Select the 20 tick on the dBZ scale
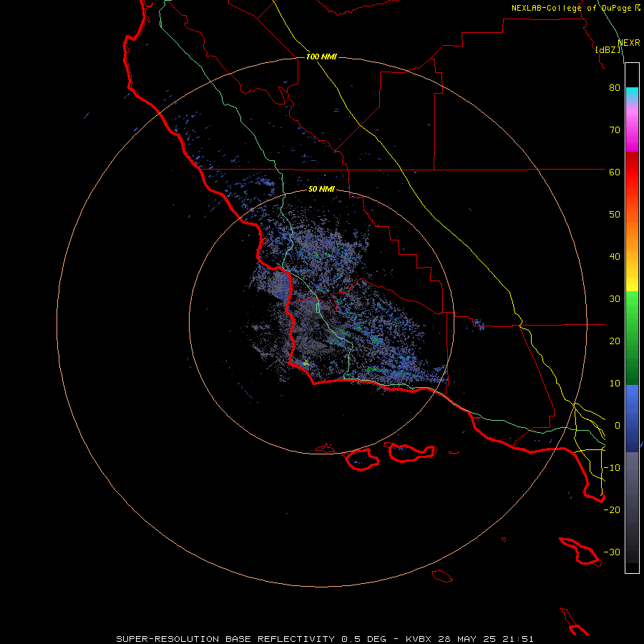Image resolution: width=644 pixels, height=644 pixels. click(x=615, y=341)
